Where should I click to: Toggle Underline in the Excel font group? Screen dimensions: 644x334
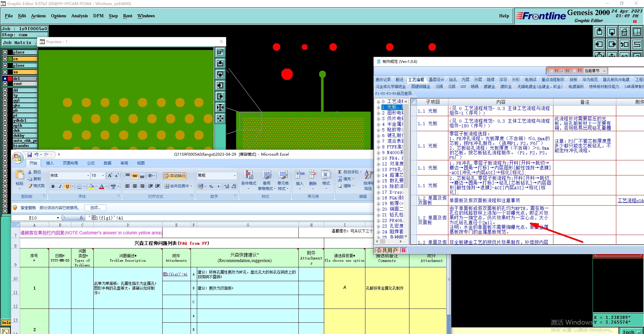coord(67,186)
